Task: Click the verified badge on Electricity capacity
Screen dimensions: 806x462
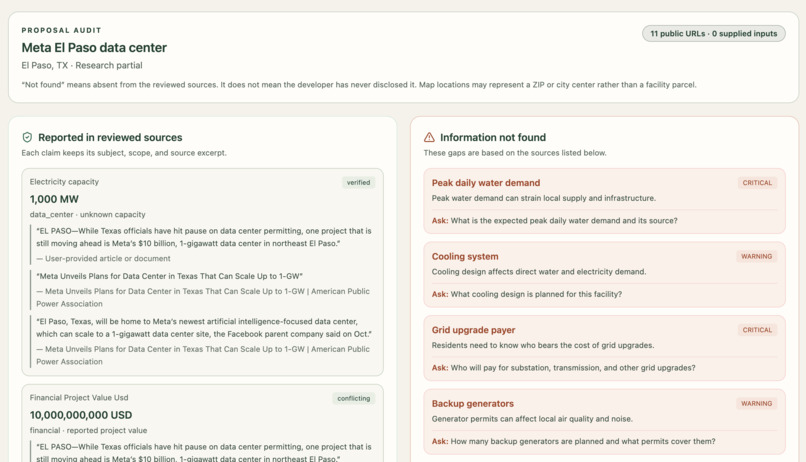Action: [x=358, y=182]
